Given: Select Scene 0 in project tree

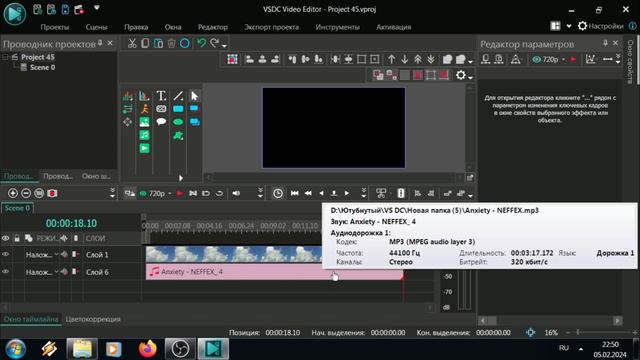Looking at the screenshot, I should (42, 67).
